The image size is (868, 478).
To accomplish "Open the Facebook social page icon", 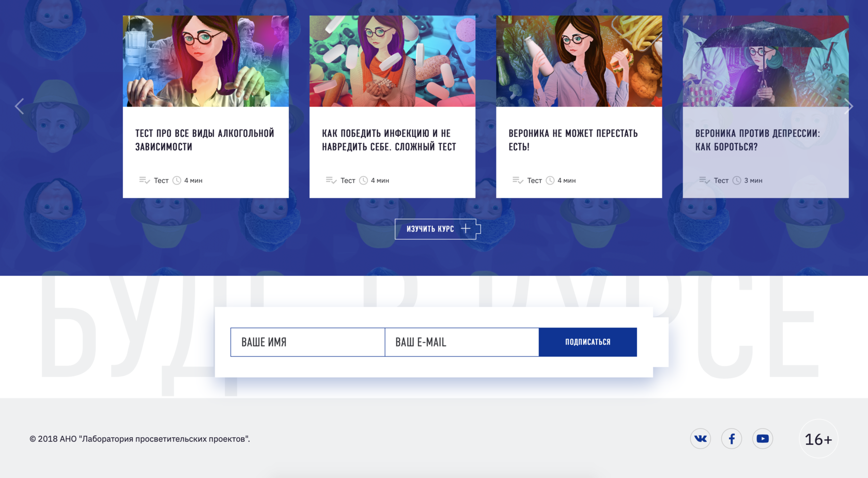I will point(732,439).
